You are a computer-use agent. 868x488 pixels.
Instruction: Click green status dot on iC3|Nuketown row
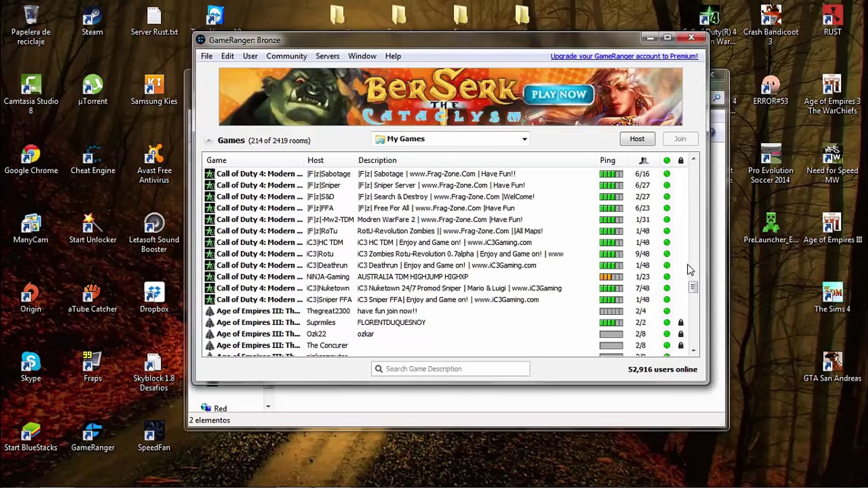667,288
